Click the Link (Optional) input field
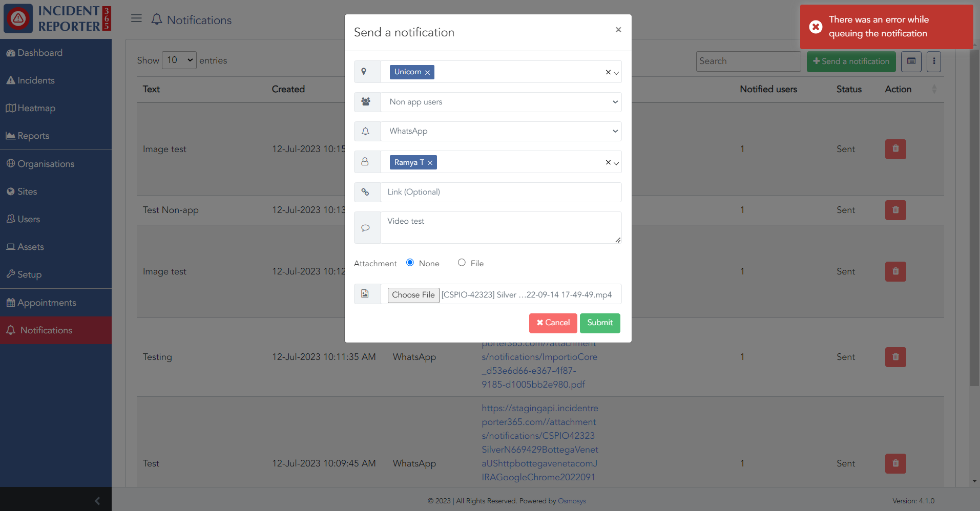Image resolution: width=980 pixels, height=511 pixels. tap(501, 192)
